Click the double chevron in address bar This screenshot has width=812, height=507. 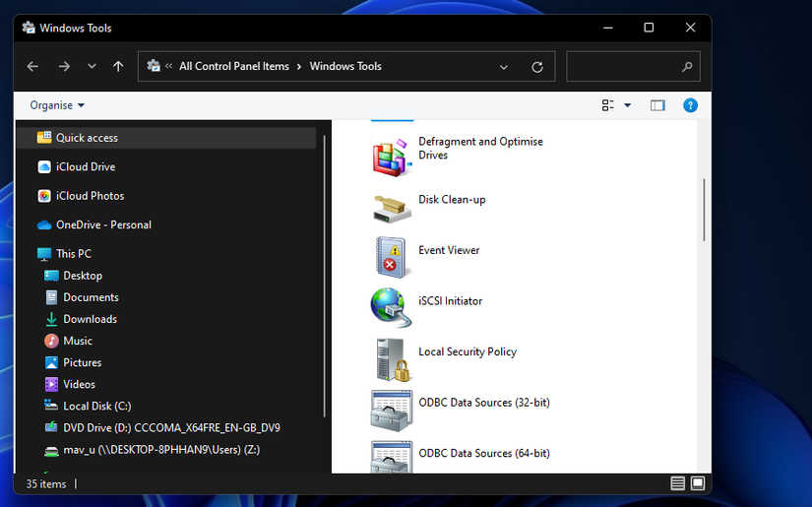pos(168,66)
